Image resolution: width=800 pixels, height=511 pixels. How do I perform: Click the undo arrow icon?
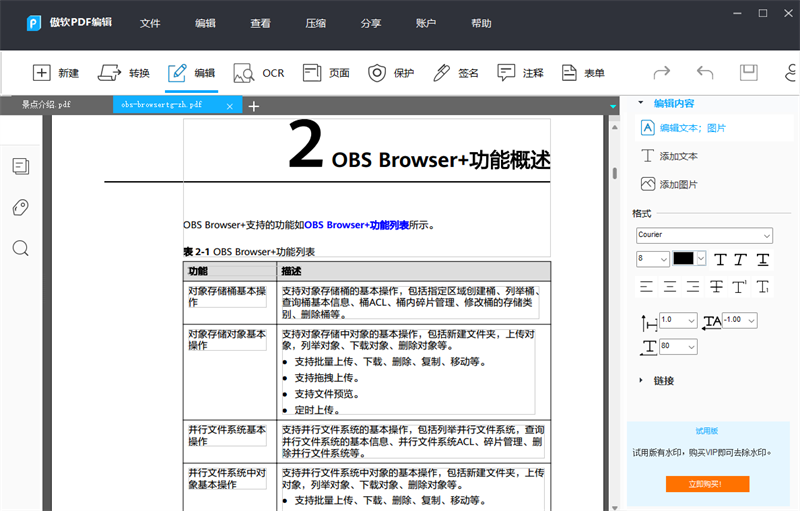coord(705,72)
